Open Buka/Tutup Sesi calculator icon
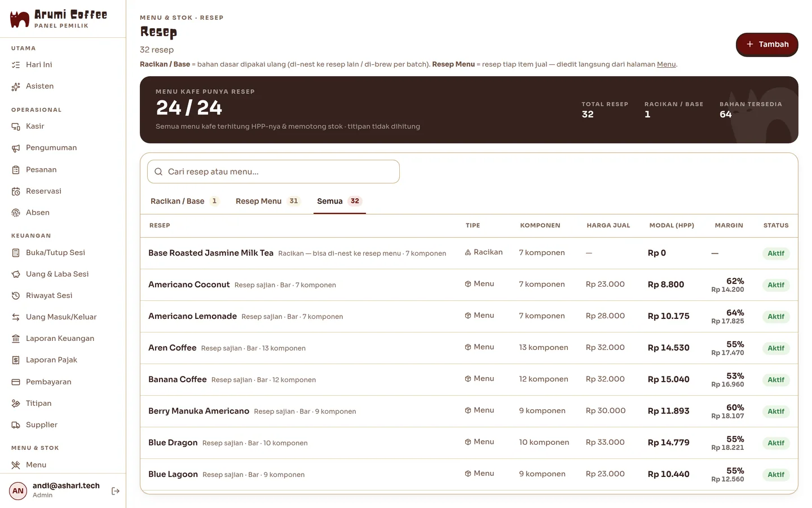Screen dimensions: 812x508 point(16,253)
